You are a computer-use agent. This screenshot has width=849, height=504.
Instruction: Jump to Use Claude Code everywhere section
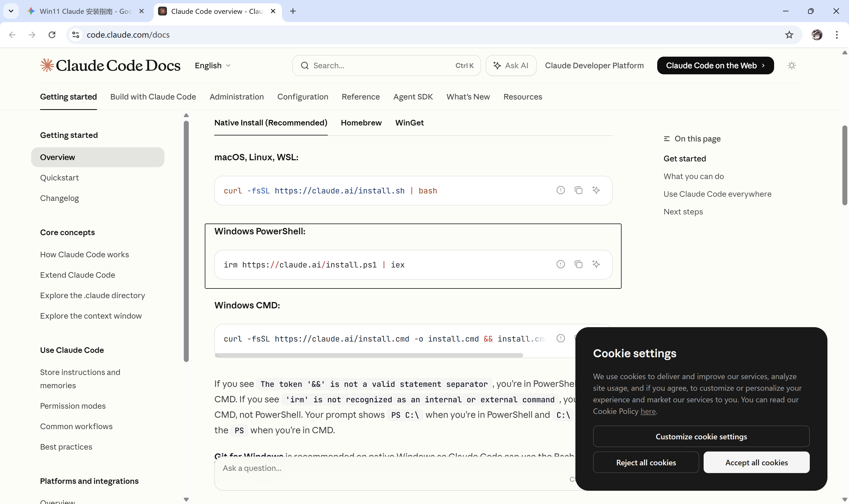(x=717, y=194)
